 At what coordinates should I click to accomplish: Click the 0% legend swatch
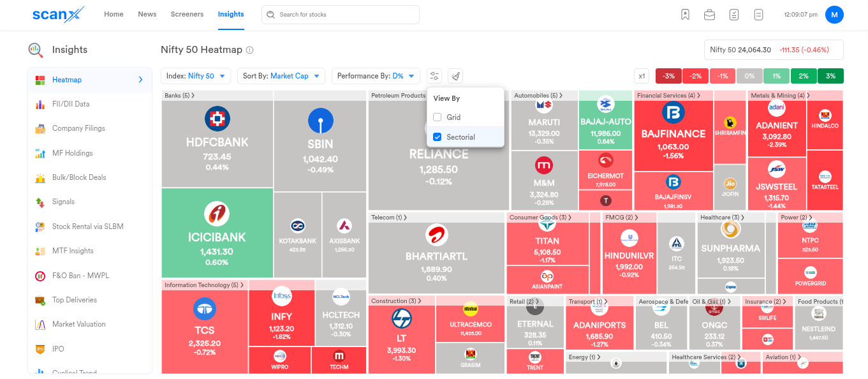(749, 76)
